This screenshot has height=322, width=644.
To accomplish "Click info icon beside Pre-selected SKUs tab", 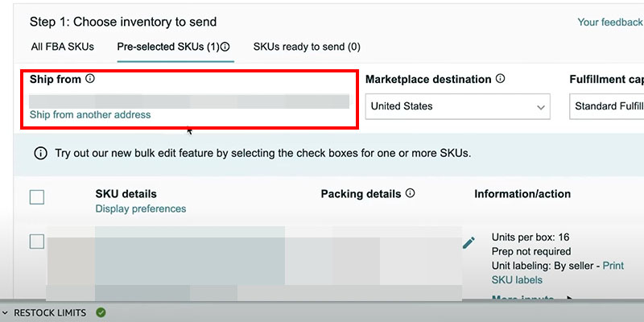I will [x=226, y=47].
